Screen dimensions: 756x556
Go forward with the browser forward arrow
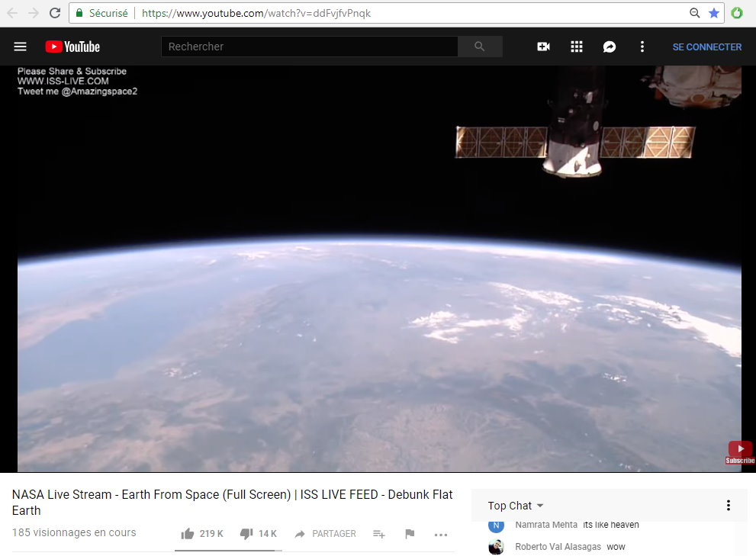[34, 13]
